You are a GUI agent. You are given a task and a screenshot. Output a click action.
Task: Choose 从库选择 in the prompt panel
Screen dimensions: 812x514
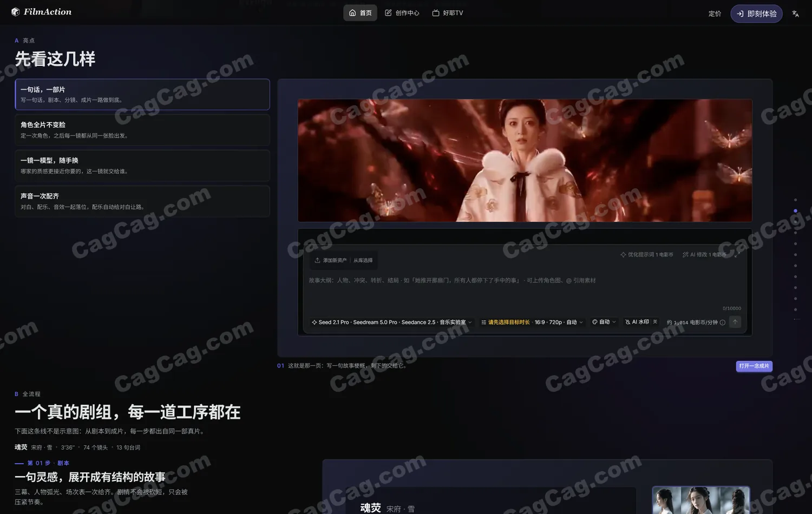(363, 260)
